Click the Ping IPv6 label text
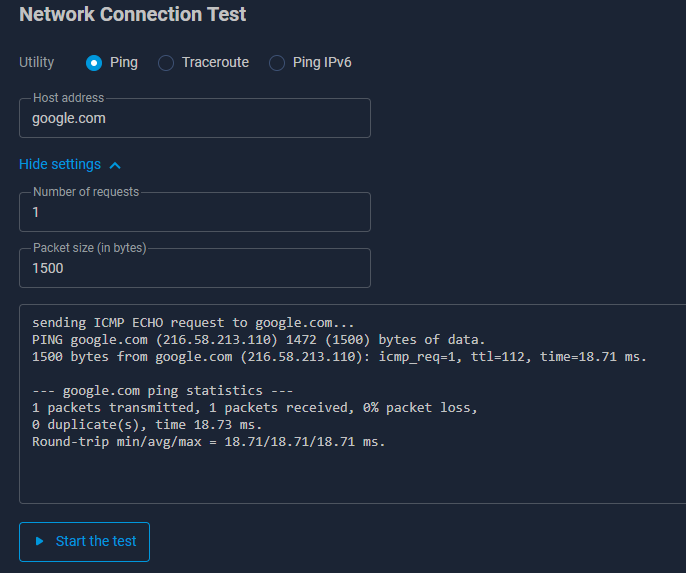 click(x=322, y=63)
